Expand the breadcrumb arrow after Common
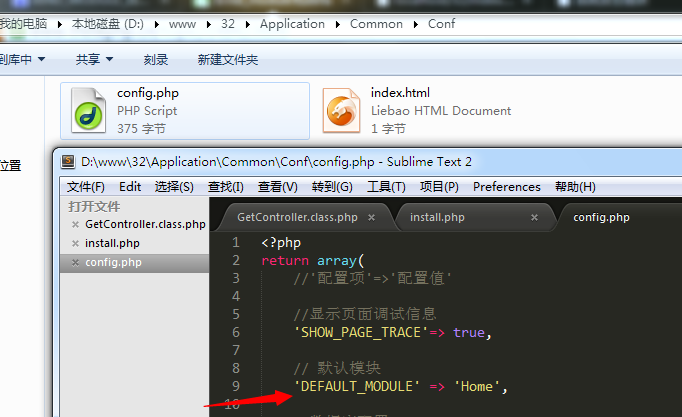The image size is (682, 417). point(415,23)
